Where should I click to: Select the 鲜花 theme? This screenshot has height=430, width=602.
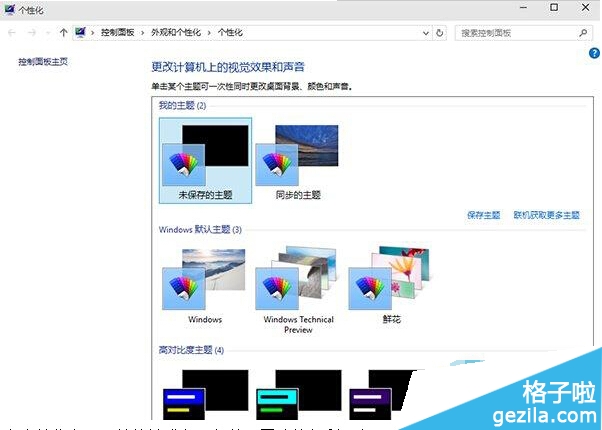391,285
